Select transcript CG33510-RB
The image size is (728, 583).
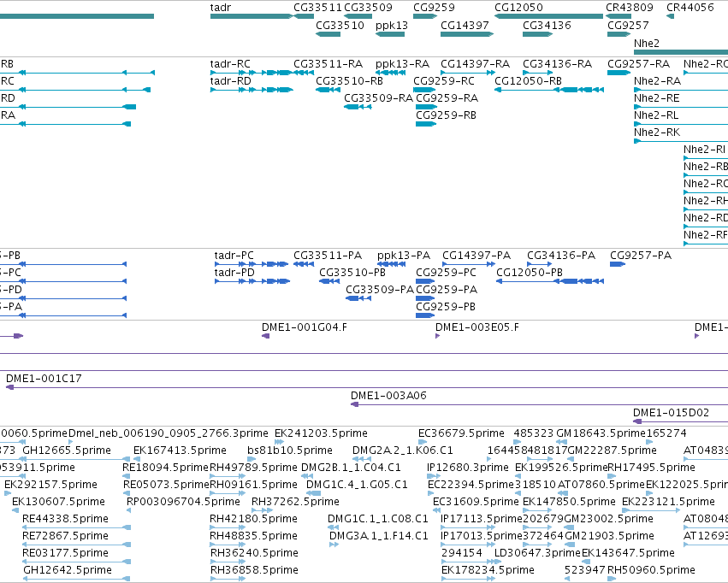coord(328,90)
